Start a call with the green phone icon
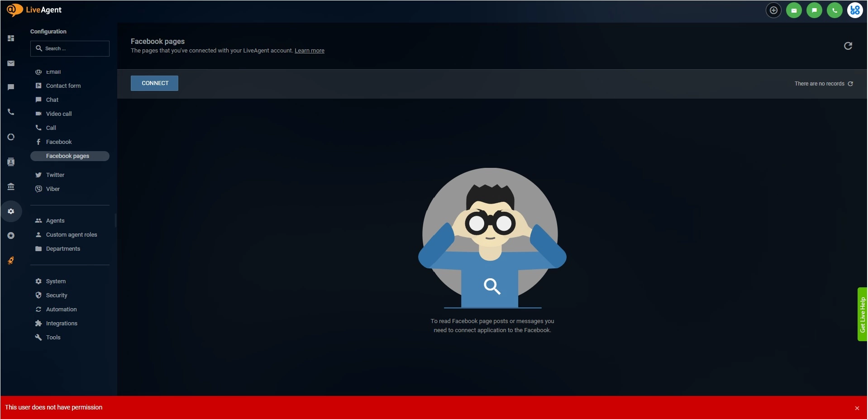Viewport: 868px width, 419px height. pyautogui.click(x=835, y=10)
